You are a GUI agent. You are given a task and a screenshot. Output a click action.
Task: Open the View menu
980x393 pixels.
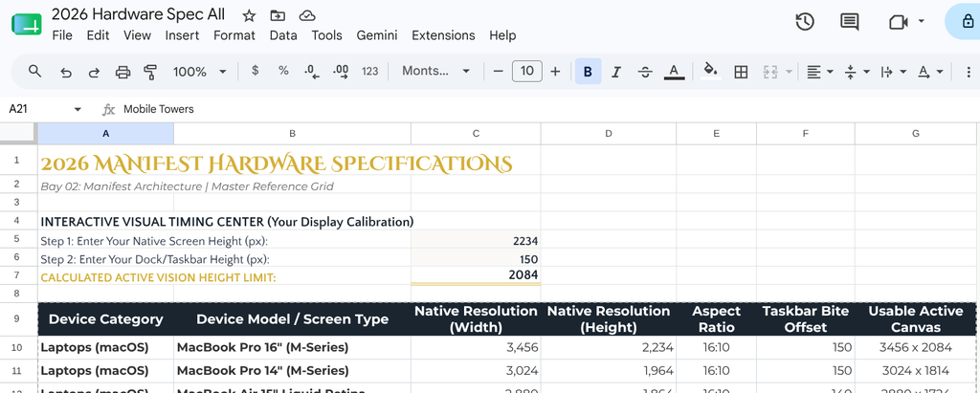(x=137, y=35)
